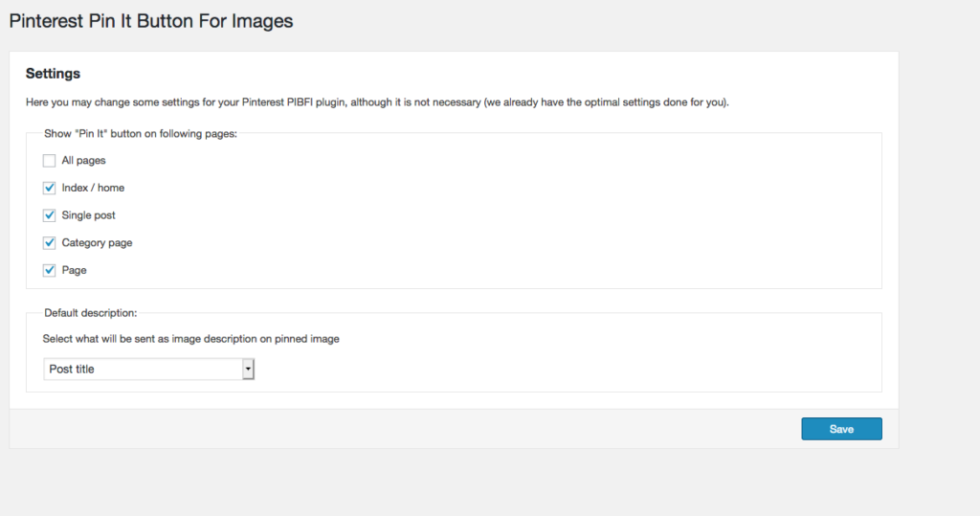
Task: Save the plugin settings
Action: [841, 429]
